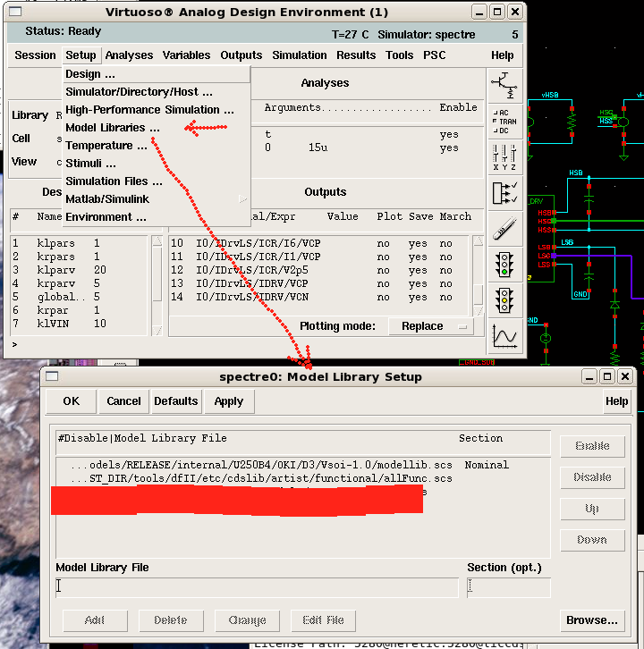Open window menu of Model Library Setup
This screenshot has height=649, width=644.
52,375
